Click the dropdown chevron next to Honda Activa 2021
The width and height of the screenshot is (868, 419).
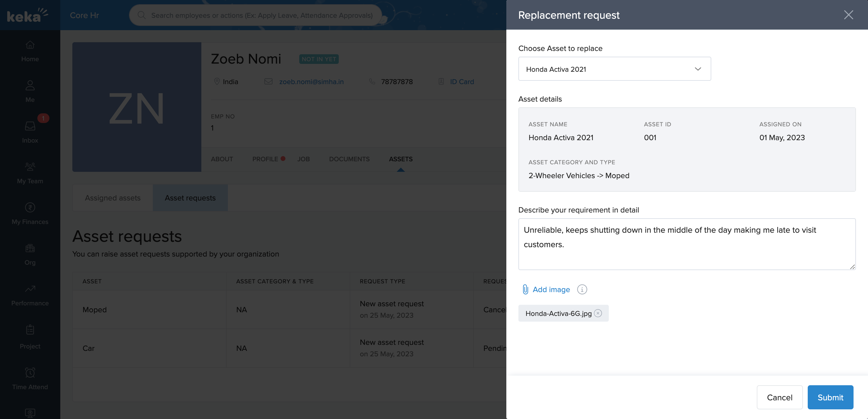pos(697,69)
